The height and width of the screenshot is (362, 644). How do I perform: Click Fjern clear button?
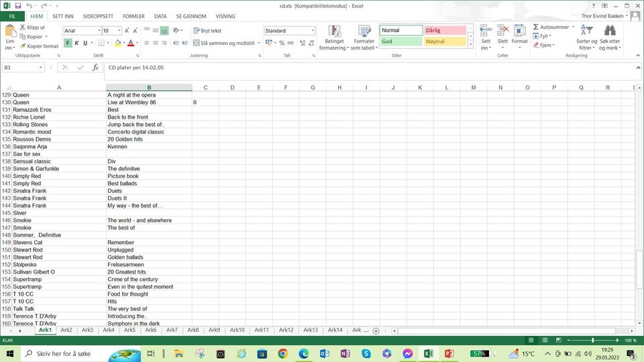544,45
